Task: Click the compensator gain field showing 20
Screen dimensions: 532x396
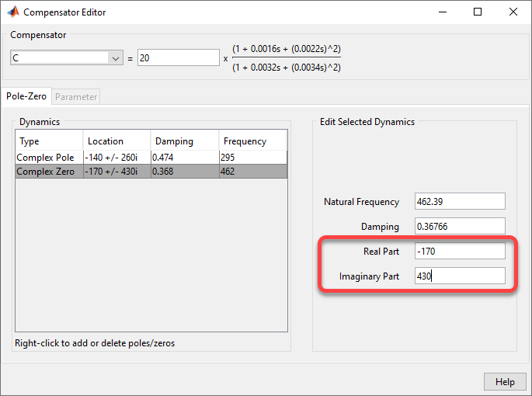Action: [x=178, y=58]
